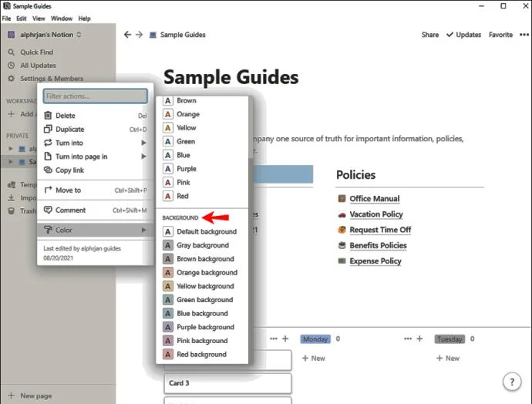The width and height of the screenshot is (532, 404).
Task: Open the help question mark button
Action: click(x=512, y=382)
